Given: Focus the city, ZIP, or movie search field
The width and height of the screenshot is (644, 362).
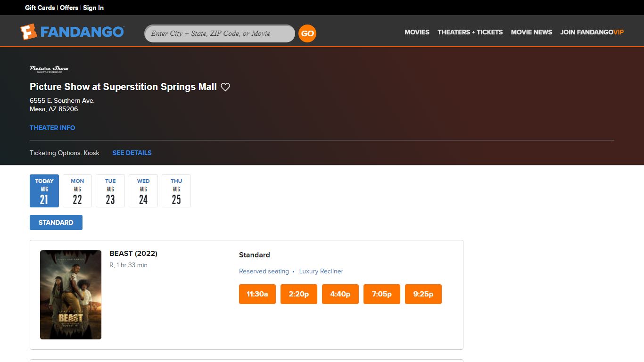Looking at the screenshot, I should coord(220,33).
